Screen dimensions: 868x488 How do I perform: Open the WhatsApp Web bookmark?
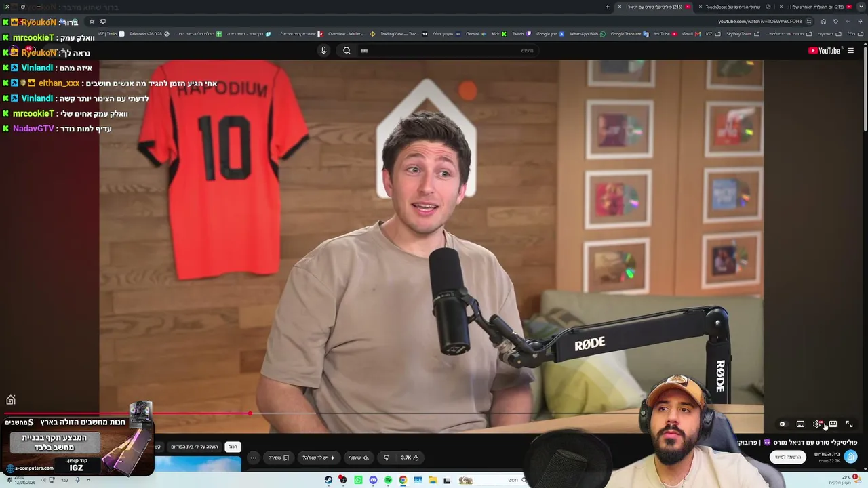[x=588, y=33]
